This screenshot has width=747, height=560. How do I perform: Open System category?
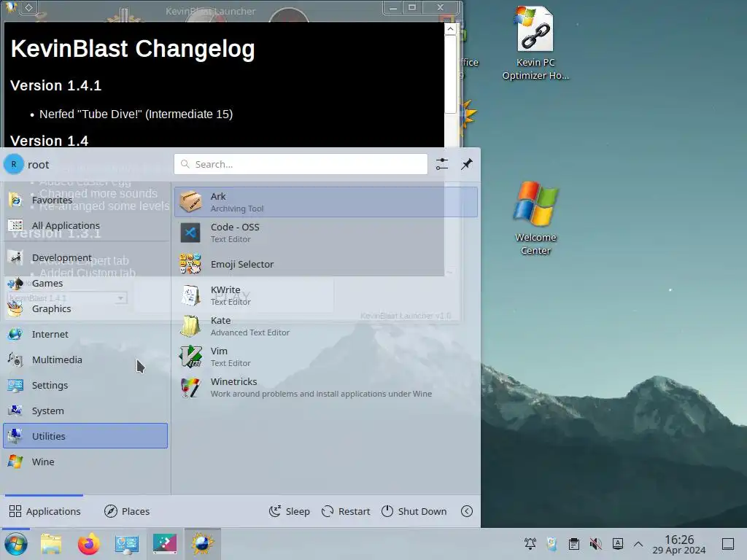85,411
